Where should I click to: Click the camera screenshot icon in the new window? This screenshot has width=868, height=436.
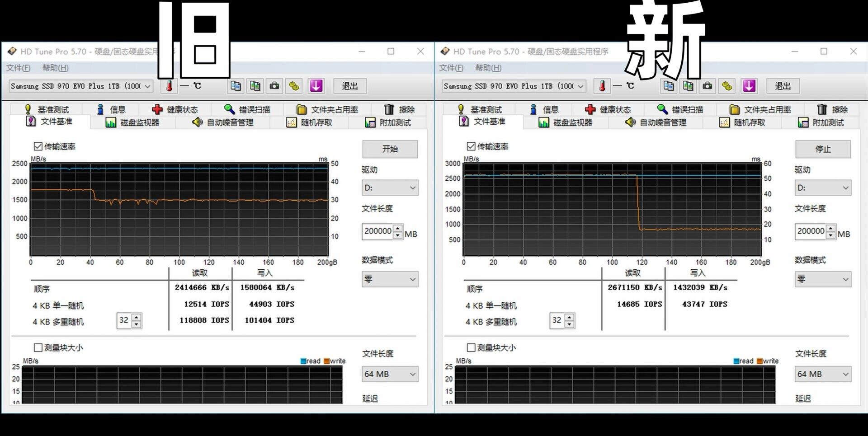pos(707,86)
